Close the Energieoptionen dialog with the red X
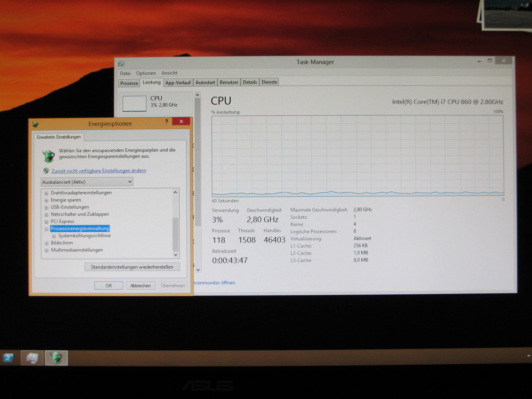 coord(181,121)
